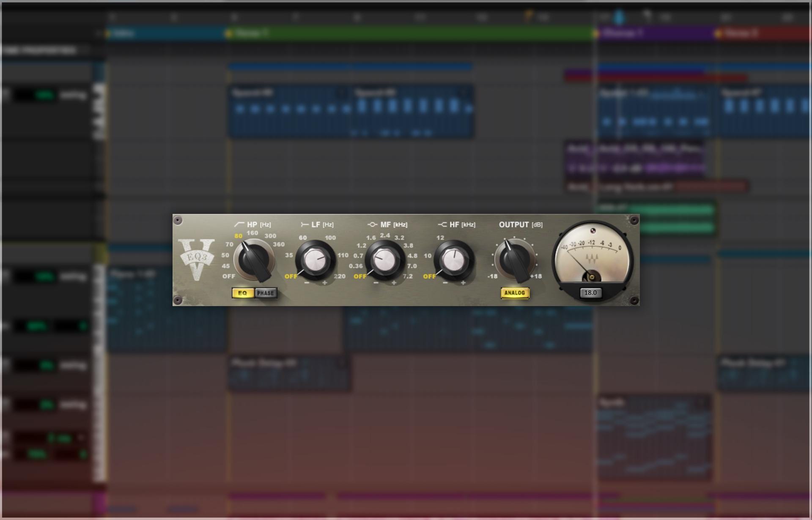Select HF frequency 12 kHz
The image size is (812, 520).
tap(440, 238)
